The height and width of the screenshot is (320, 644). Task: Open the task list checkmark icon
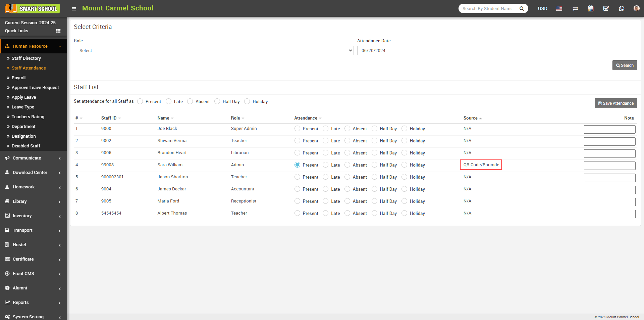[606, 8]
